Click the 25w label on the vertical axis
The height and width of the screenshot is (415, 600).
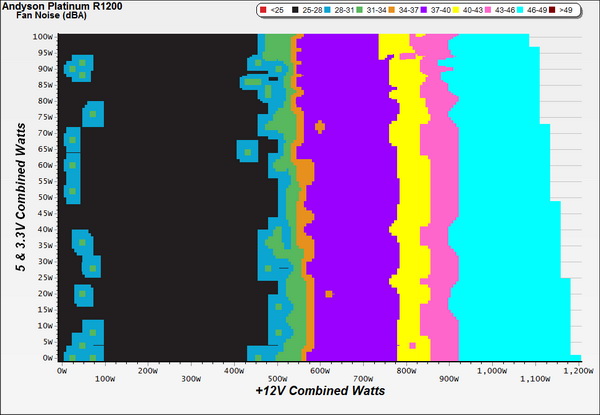(45, 278)
